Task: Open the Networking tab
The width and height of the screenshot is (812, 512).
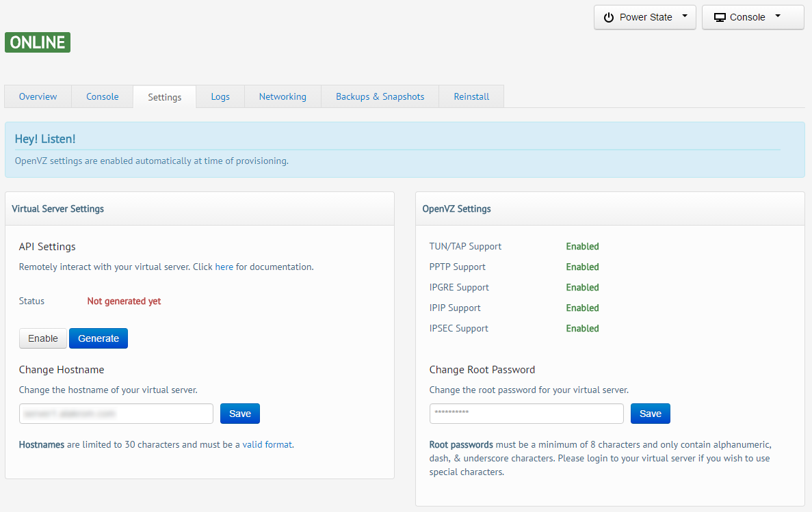Action: [x=283, y=96]
